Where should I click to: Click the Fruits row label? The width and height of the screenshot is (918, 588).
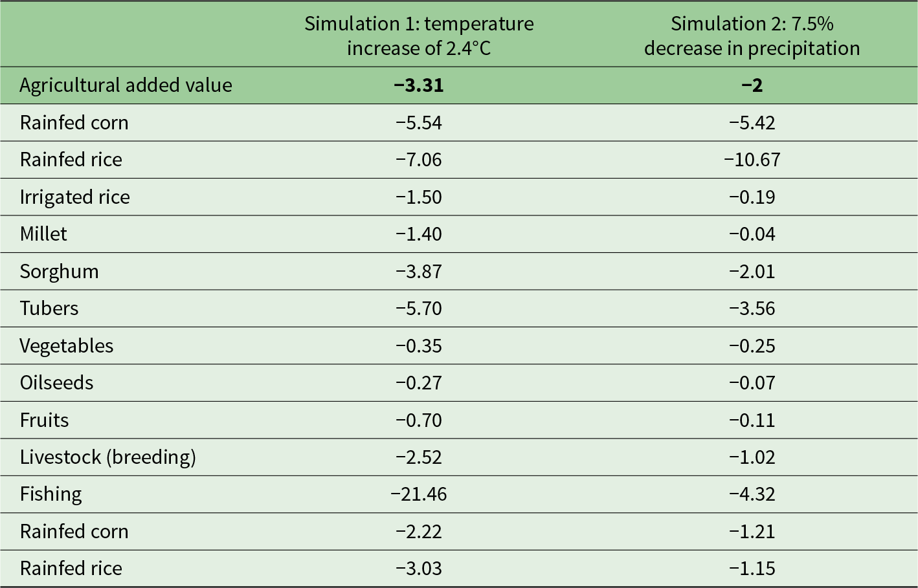point(44,420)
